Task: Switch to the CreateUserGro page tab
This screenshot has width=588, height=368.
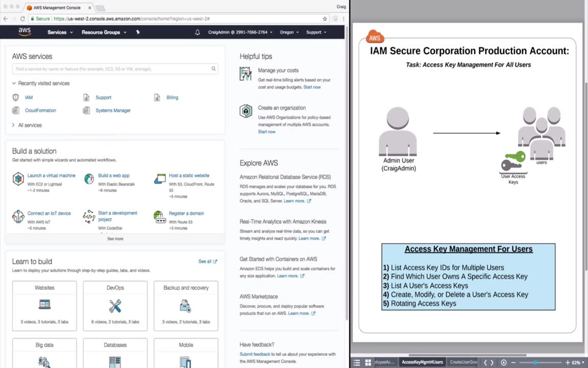Action: [463, 362]
